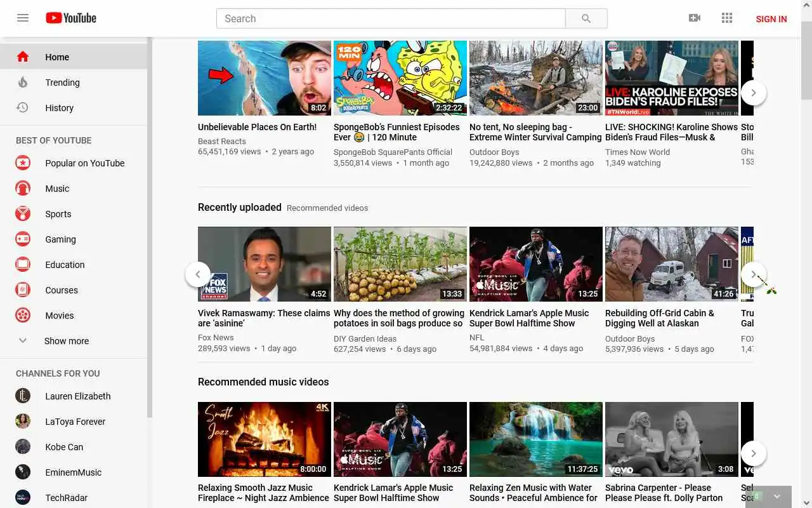Open Relaxing Smooth Jazz Fireplace thumbnail

click(265, 439)
